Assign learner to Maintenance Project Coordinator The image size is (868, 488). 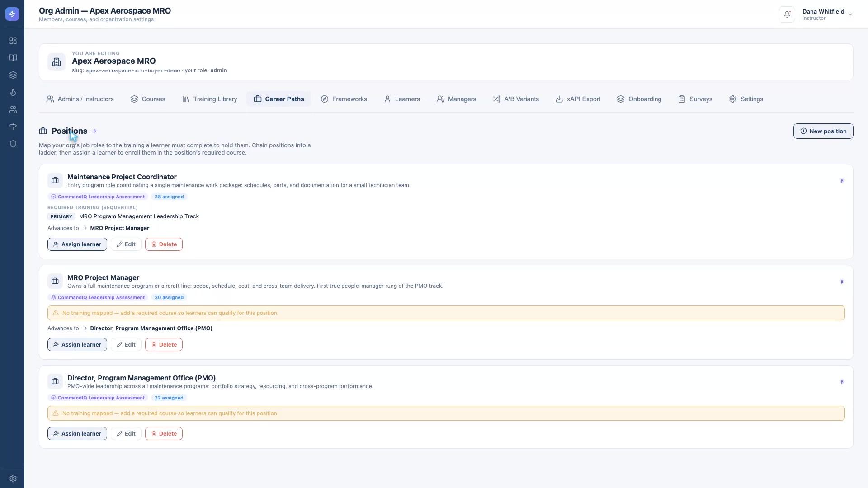(x=77, y=244)
